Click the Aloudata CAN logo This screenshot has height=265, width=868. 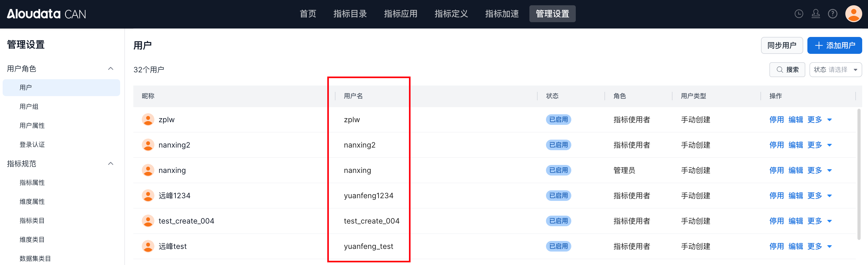pyautogui.click(x=46, y=14)
